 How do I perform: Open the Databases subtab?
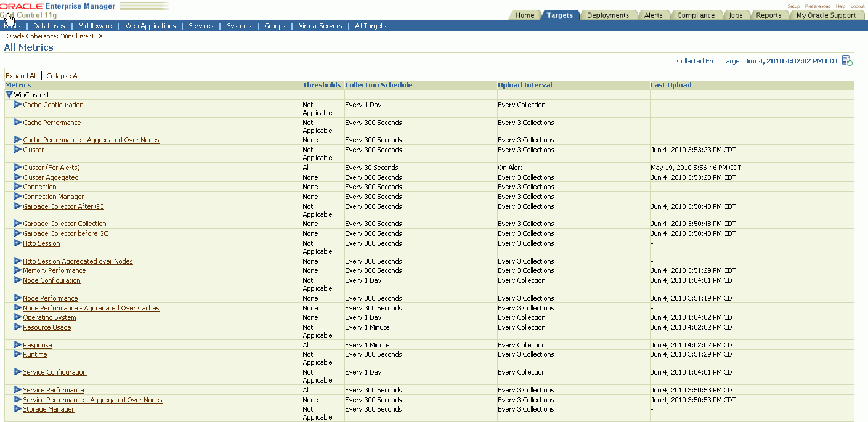49,26
